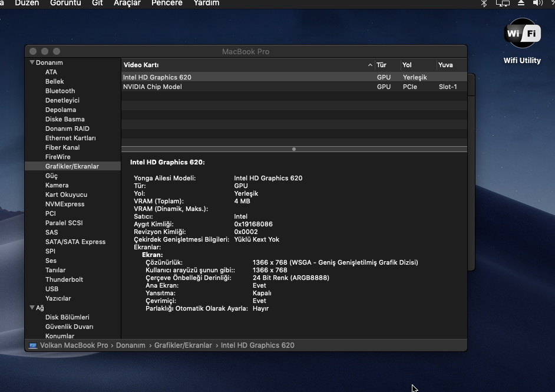
Task: Open the display mirroring menu bar icon
Action: pos(503,3)
